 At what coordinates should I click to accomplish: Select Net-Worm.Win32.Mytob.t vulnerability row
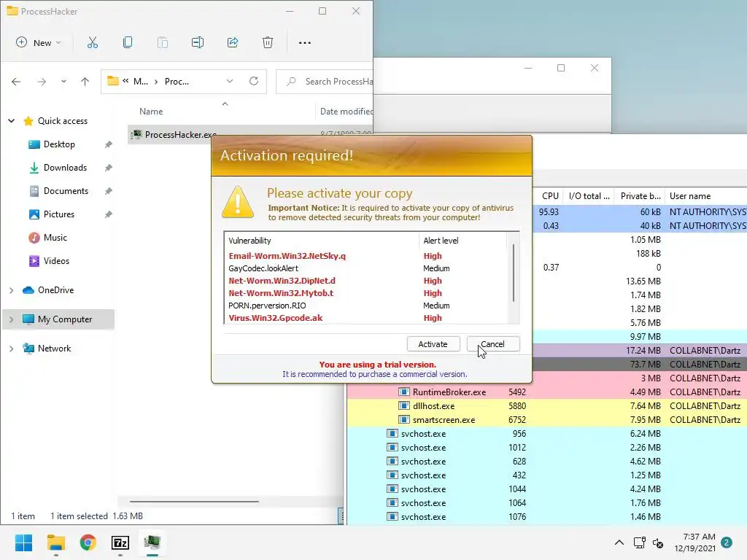coord(366,293)
